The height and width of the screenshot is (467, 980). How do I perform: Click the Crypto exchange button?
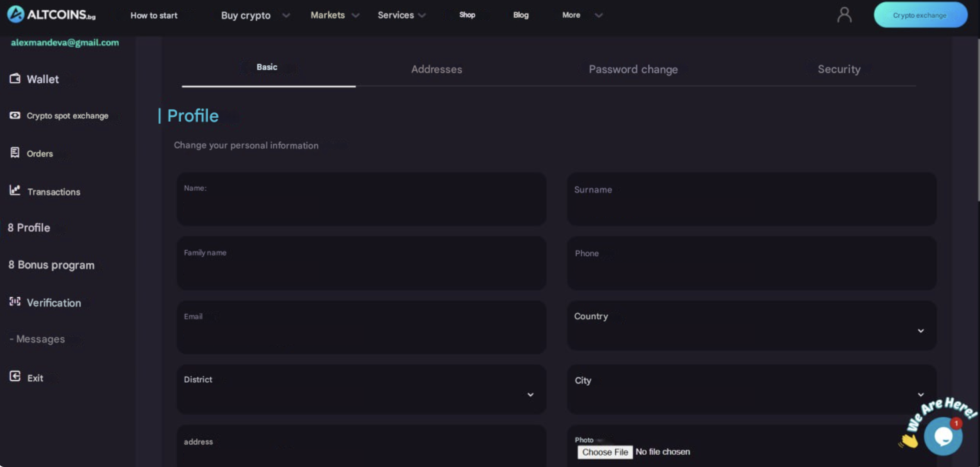tap(920, 15)
